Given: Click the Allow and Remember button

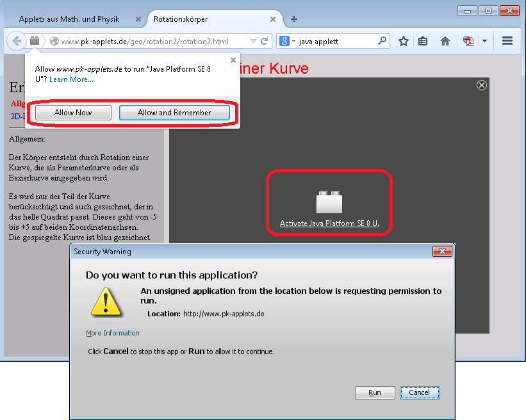Looking at the screenshot, I should pyautogui.click(x=174, y=113).
